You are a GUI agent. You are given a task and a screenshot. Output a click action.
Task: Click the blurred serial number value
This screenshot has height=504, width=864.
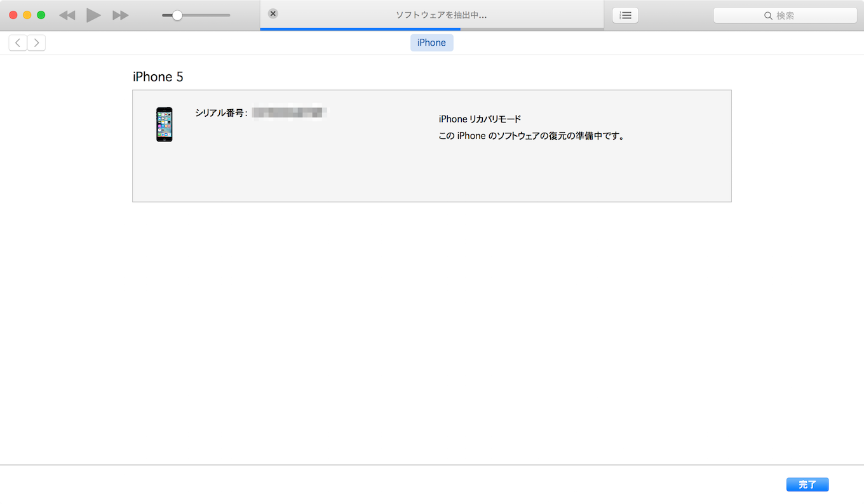(289, 113)
